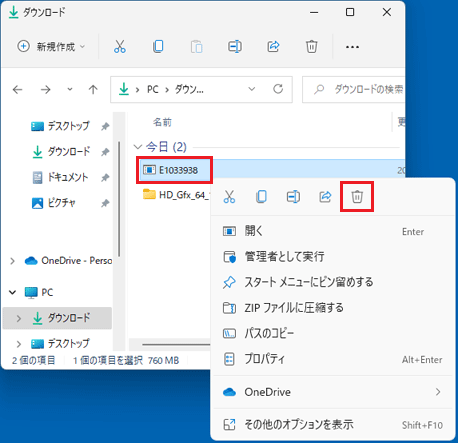This screenshot has height=443, width=458.
Task: Choose プロパティ from context menu
Action: [x=333, y=359]
